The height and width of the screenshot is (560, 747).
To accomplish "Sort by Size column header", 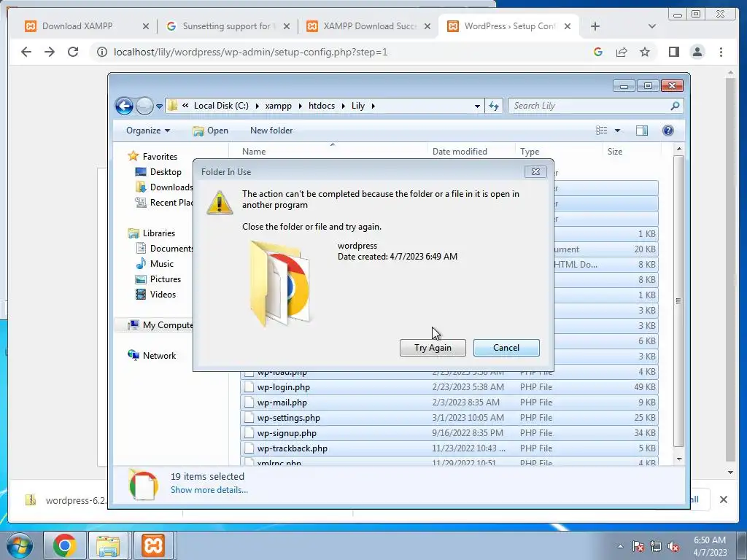I will point(614,152).
